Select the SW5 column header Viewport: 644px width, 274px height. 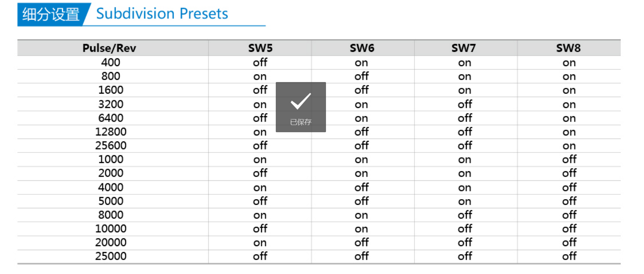260,48
